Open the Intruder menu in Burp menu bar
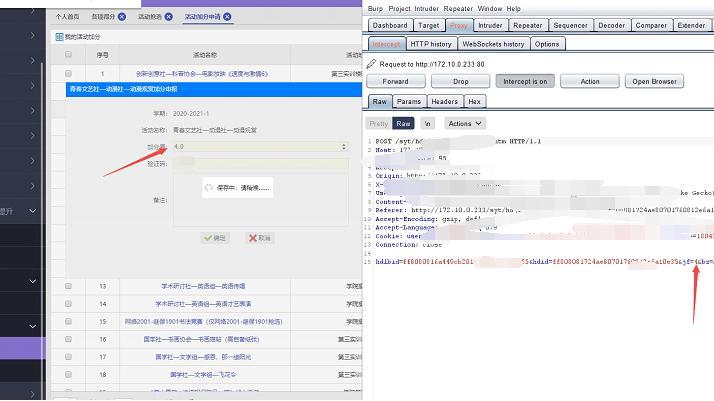The height and width of the screenshot is (401, 714). pyautogui.click(x=428, y=8)
